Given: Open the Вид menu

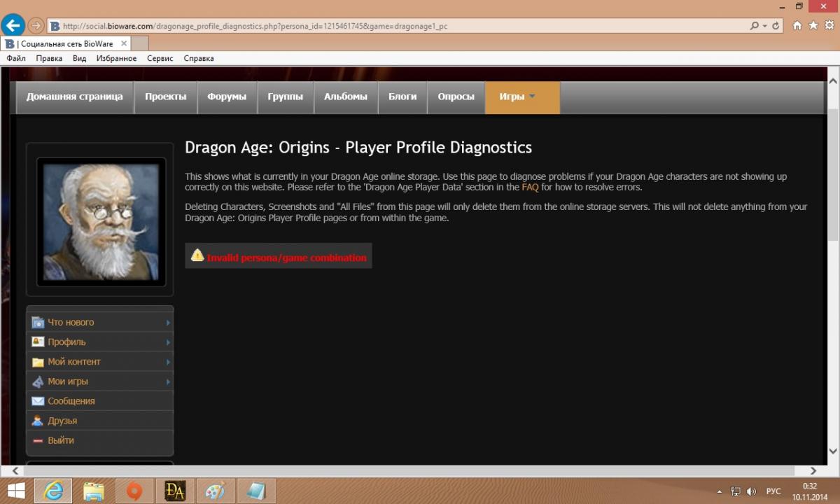Looking at the screenshot, I should (80, 58).
